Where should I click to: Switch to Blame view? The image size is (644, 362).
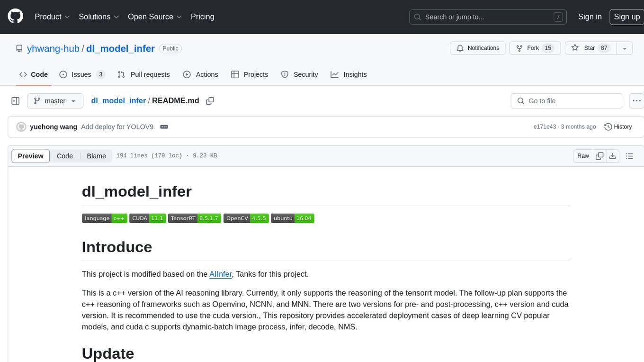coord(96,156)
